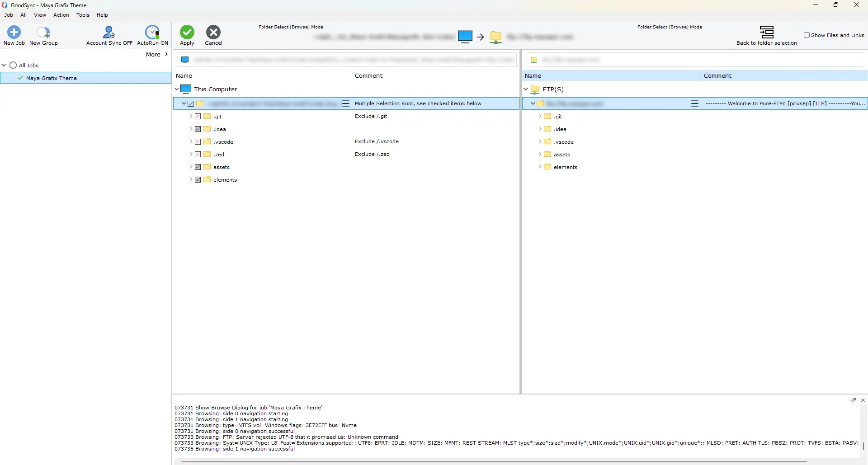
Task: Click the New Group icon
Action: (x=43, y=32)
